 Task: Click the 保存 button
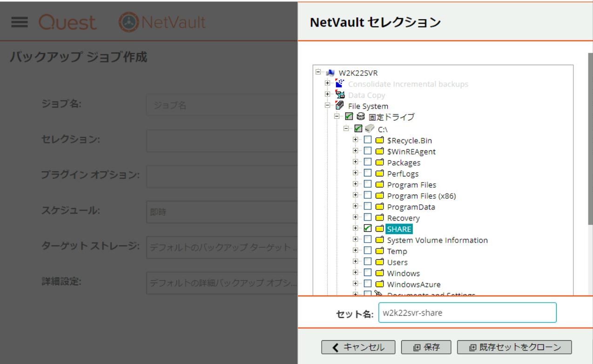pyautogui.click(x=426, y=347)
